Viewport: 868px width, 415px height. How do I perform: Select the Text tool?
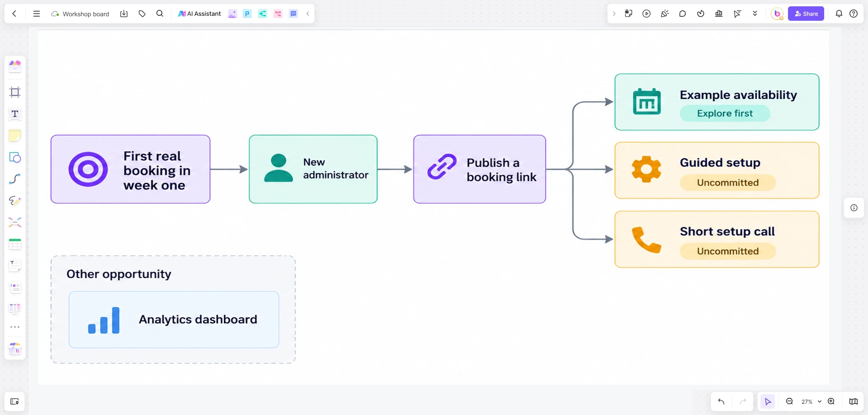tap(15, 114)
